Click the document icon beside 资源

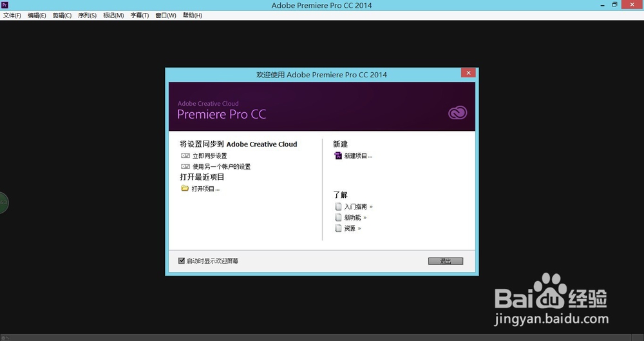click(x=338, y=228)
